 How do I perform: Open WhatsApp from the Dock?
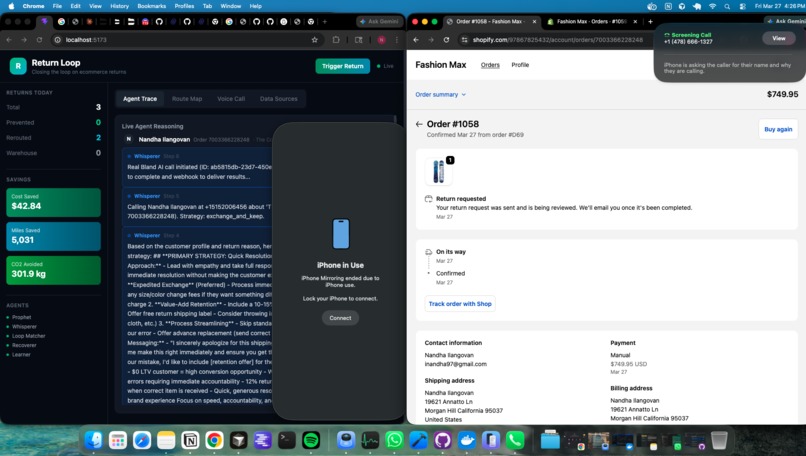pyautogui.click(x=394, y=440)
